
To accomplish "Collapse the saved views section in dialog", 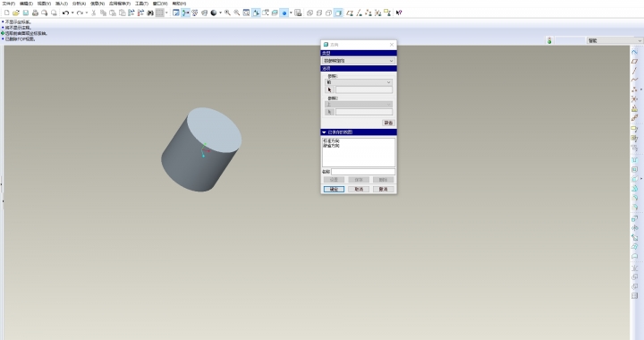I will click(324, 132).
